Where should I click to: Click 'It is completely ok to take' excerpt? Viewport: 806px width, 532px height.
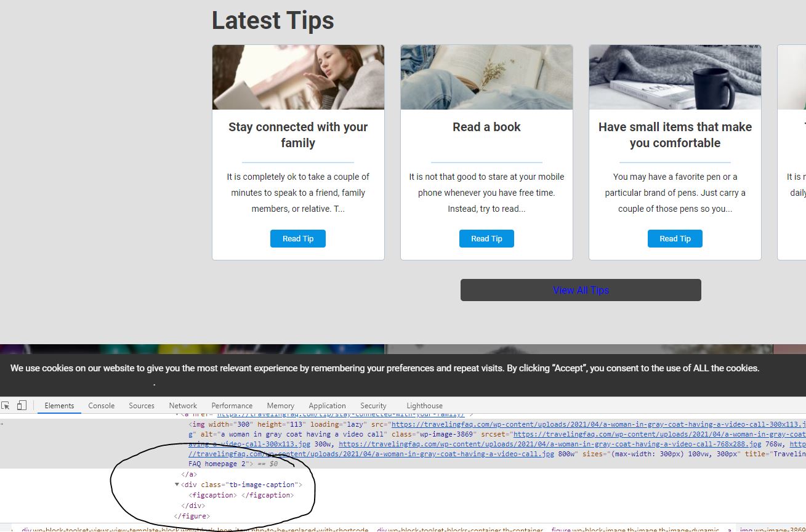298,193
